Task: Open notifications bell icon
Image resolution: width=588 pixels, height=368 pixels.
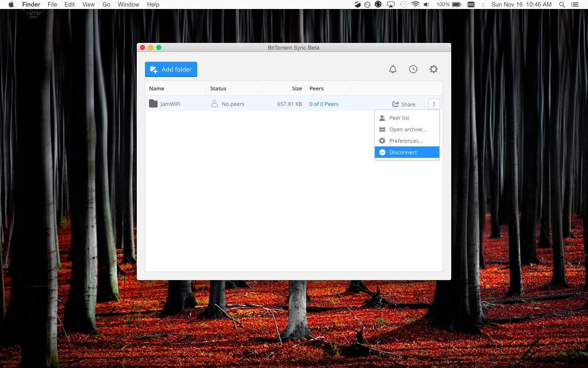Action: click(x=393, y=69)
